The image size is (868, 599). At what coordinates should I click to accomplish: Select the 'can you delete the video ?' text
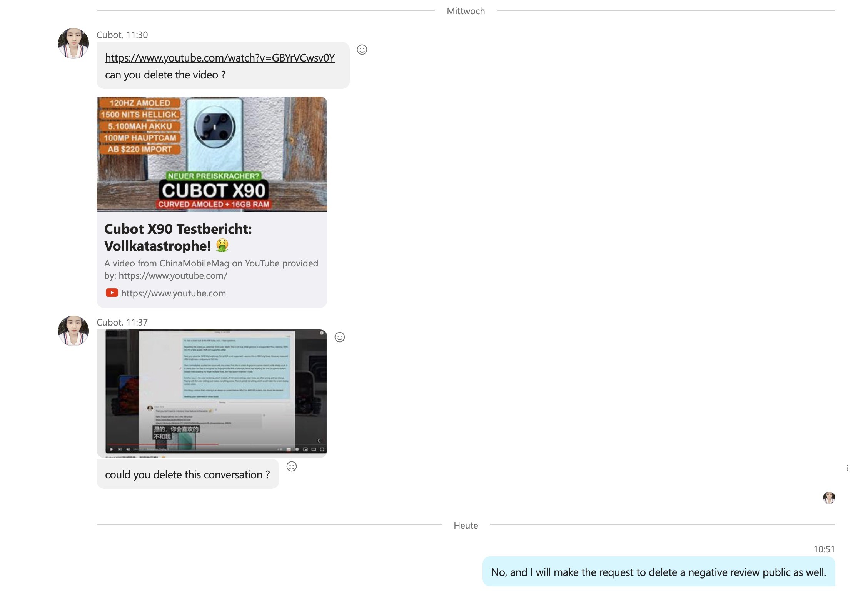coord(165,75)
